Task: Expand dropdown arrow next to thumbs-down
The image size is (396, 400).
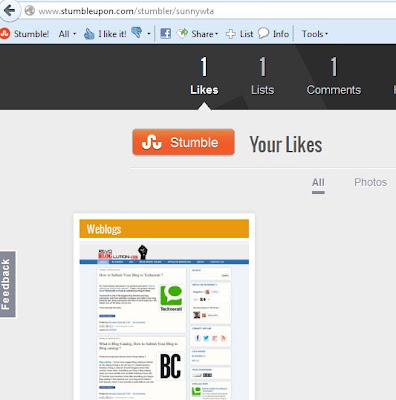Action: [149, 34]
